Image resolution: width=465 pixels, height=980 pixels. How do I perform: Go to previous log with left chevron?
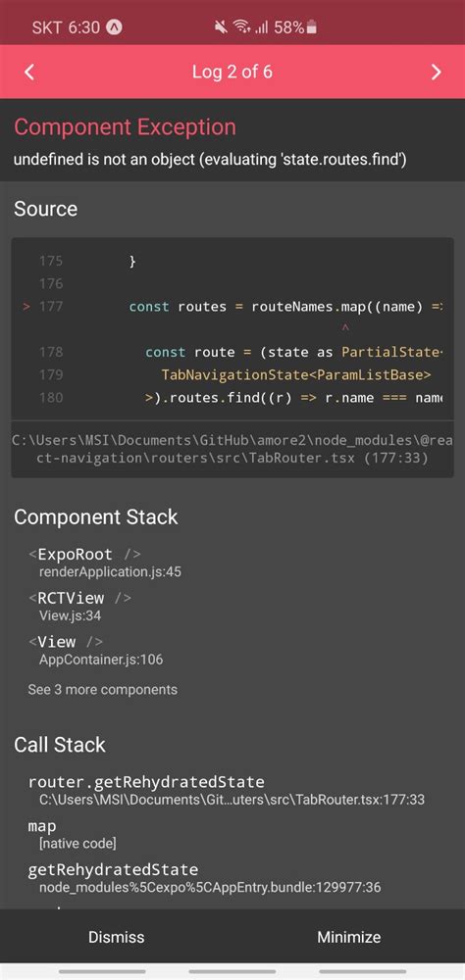tap(28, 72)
